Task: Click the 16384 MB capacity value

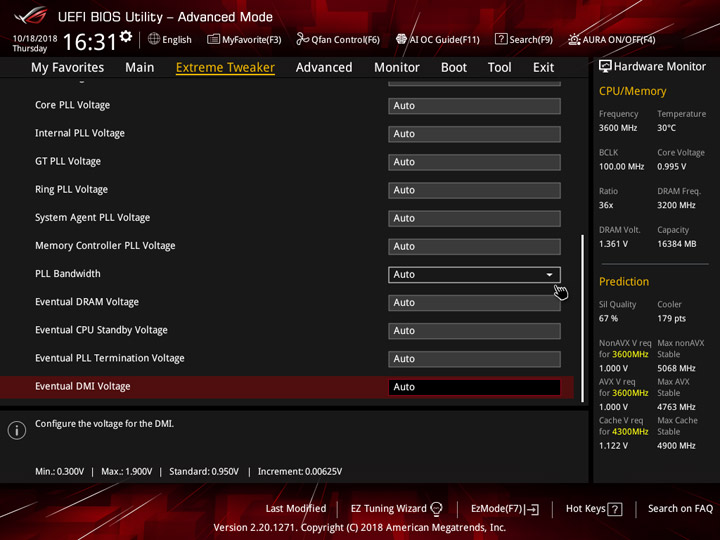Action: tap(676, 244)
